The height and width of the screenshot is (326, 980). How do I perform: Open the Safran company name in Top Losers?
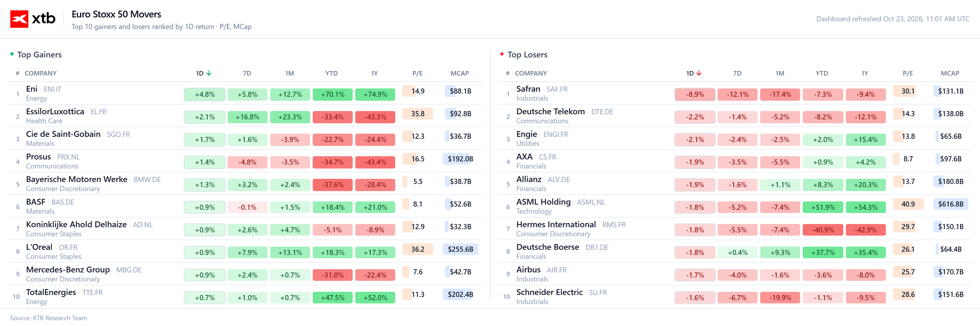pyautogui.click(x=528, y=89)
